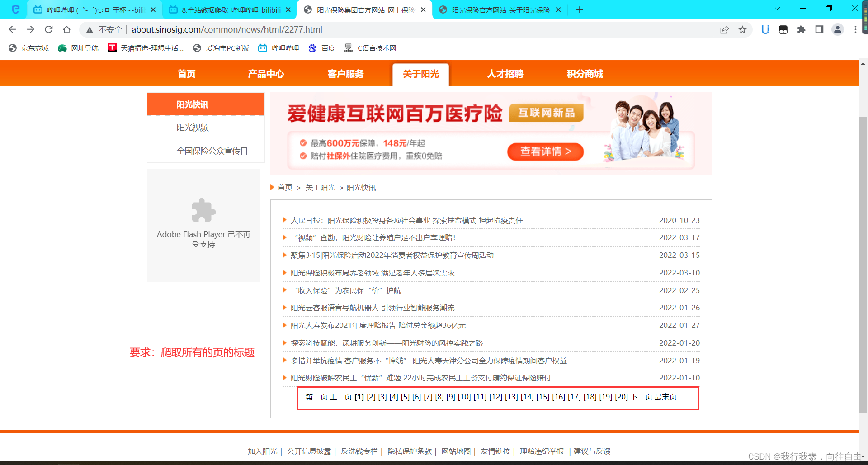Open the extensions puzzle icon

click(x=801, y=29)
